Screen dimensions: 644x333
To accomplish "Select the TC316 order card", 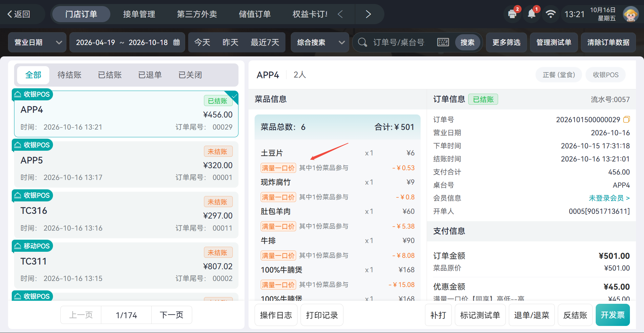I will 126,215.
